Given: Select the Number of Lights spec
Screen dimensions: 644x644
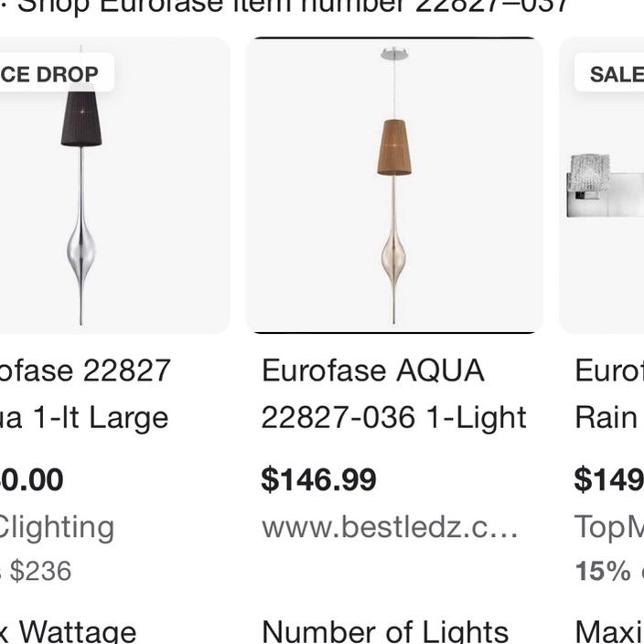Looking at the screenshot, I should point(385,632).
